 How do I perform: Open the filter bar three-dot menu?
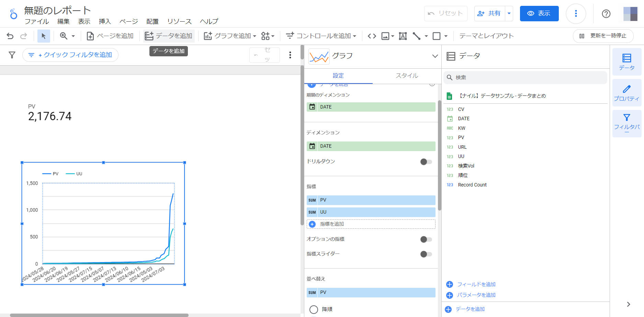pos(290,55)
